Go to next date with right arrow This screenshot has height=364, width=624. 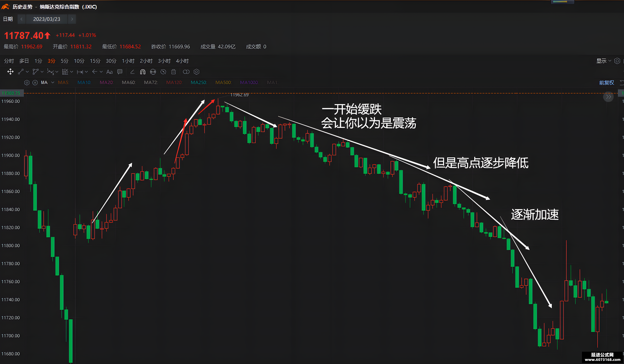[x=72, y=19]
